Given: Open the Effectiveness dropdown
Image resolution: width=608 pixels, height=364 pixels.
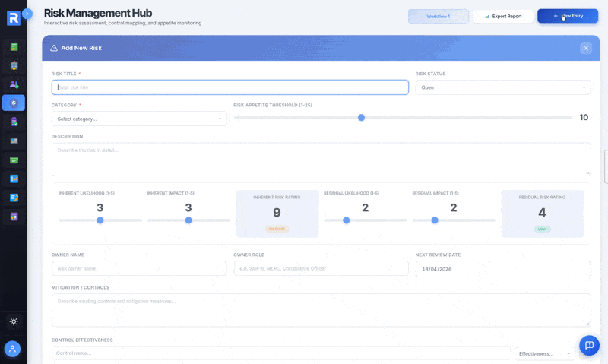Looking at the screenshot, I should pos(544,353).
